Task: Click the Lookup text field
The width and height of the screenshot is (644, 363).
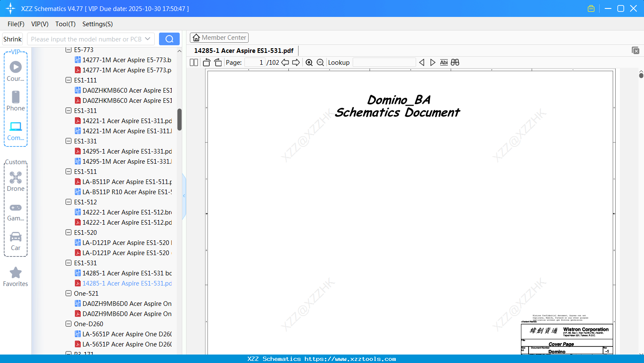Action: click(x=384, y=63)
